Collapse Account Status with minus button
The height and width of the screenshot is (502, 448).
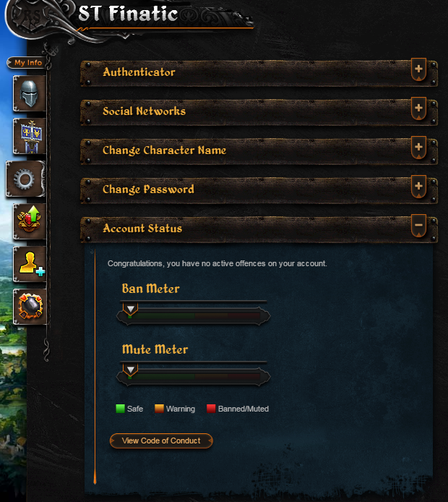pyautogui.click(x=418, y=226)
